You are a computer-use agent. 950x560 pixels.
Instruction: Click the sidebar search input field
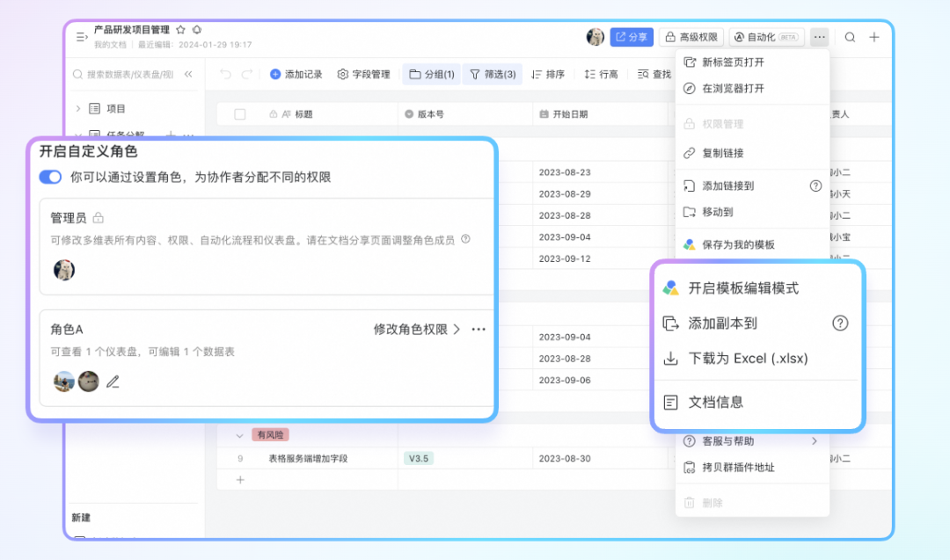tap(130, 75)
